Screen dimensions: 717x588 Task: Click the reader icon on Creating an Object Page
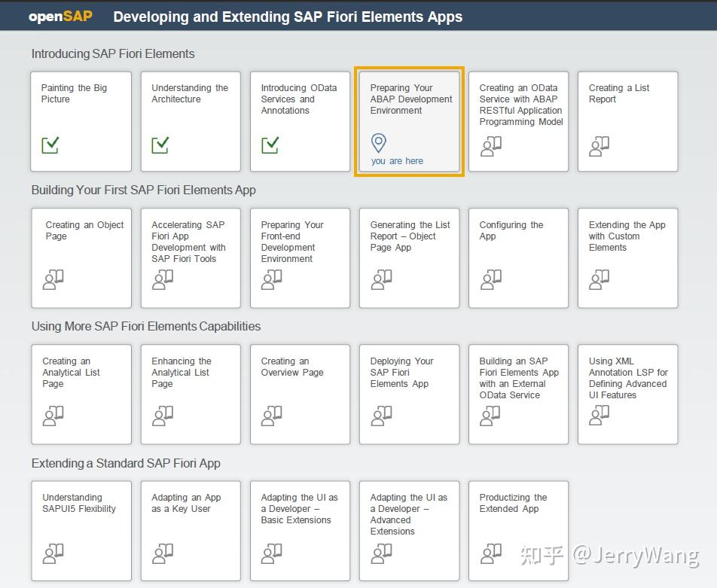click(x=53, y=279)
